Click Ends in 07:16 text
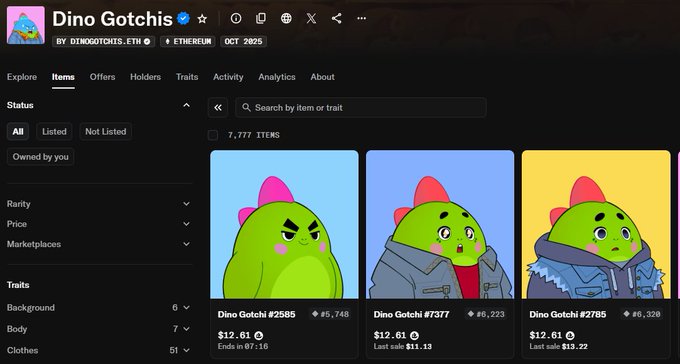680x364 pixels. [x=243, y=346]
